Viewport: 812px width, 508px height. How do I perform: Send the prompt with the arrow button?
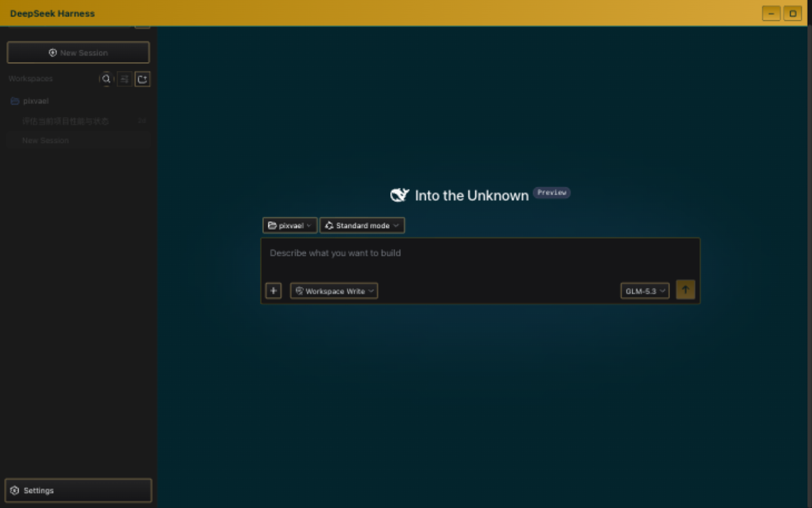coord(686,290)
